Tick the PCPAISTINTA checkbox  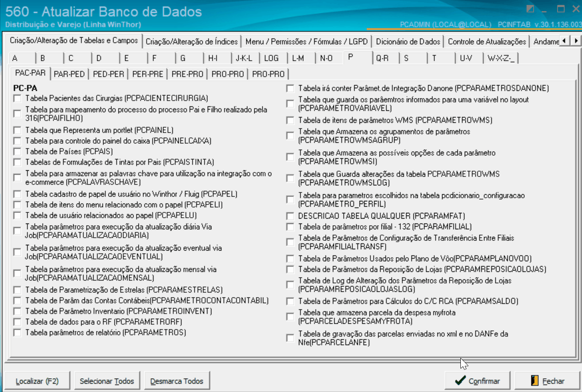[x=17, y=162]
